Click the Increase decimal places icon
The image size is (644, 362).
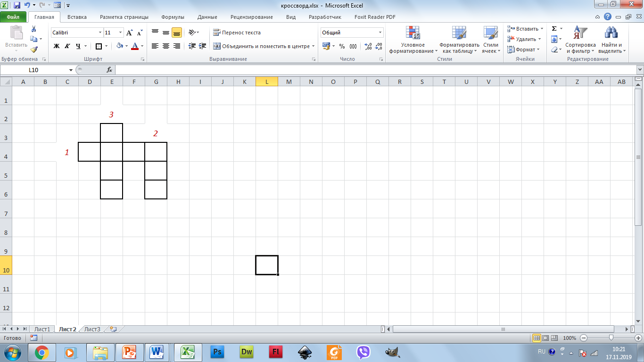click(368, 46)
